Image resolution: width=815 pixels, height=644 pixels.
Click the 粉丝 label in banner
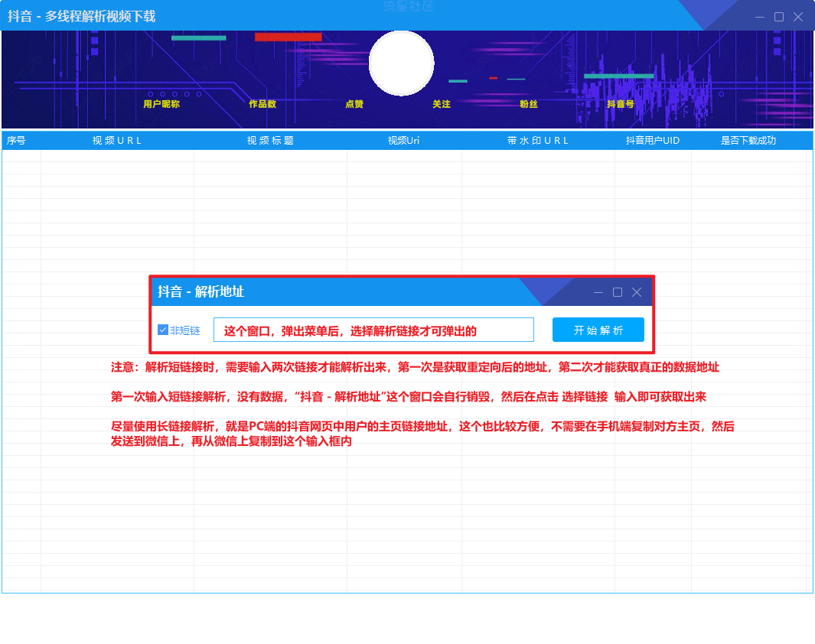pyautogui.click(x=529, y=104)
